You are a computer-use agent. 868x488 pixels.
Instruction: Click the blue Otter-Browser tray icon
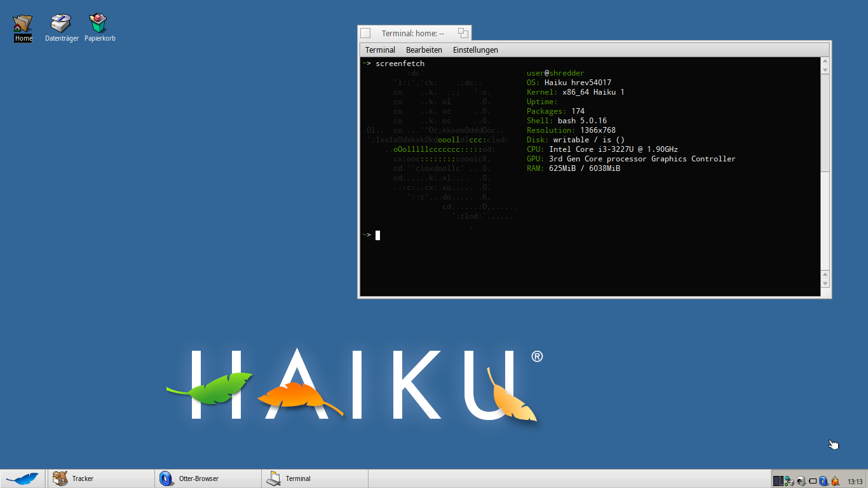(x=823, y=481)
